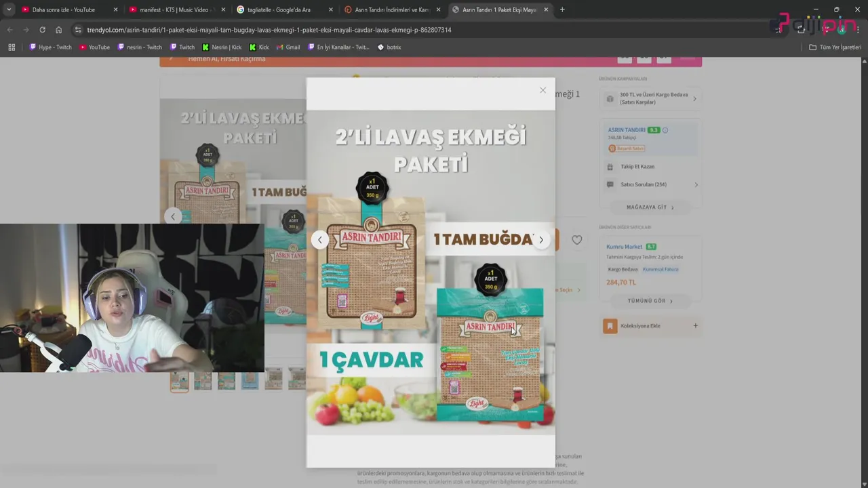Open the 'Nesrin | Kick' bookmark
Viewport: 868px width, 488px height.
[x=222, y=47]
